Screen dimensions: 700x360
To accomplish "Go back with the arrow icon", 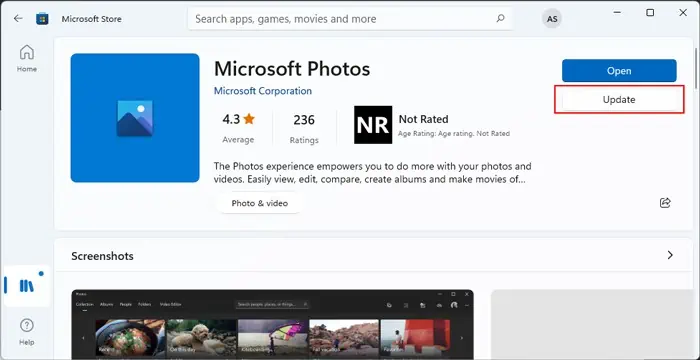I will coord(18,19).
